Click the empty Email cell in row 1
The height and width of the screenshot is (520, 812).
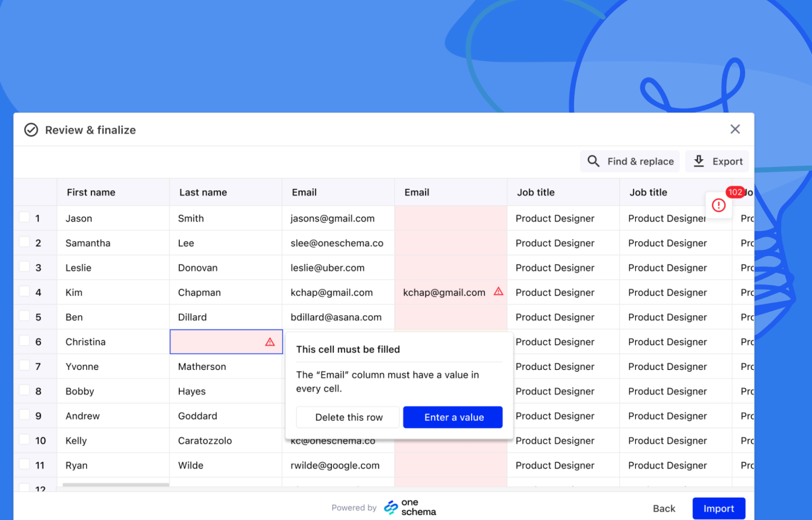tap(451, 218)
